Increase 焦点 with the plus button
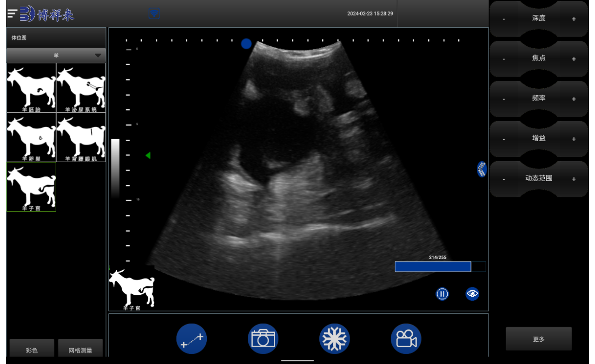This screenshot has width=595, height=364. point(574,59)
